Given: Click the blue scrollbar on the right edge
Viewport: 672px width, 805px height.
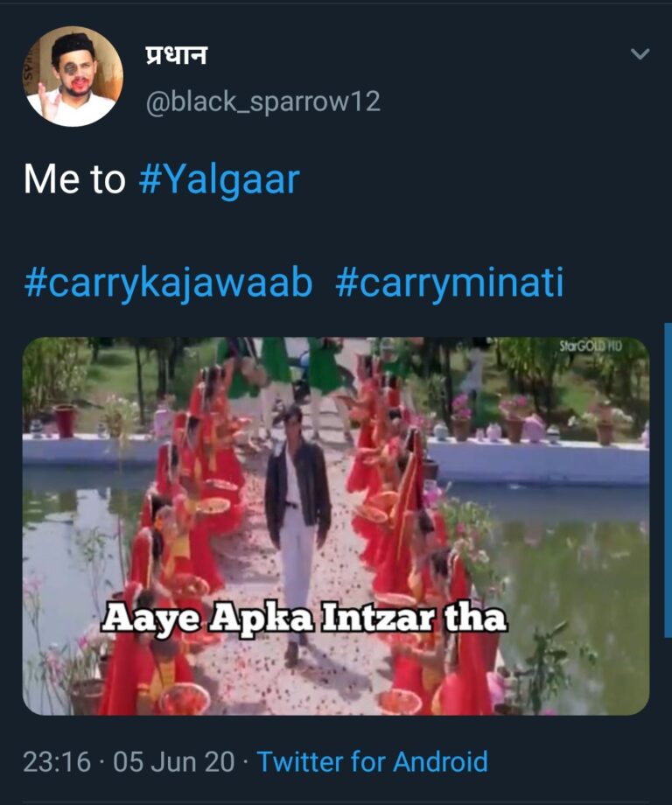Looking at the screenshot, I should point(668,480).
